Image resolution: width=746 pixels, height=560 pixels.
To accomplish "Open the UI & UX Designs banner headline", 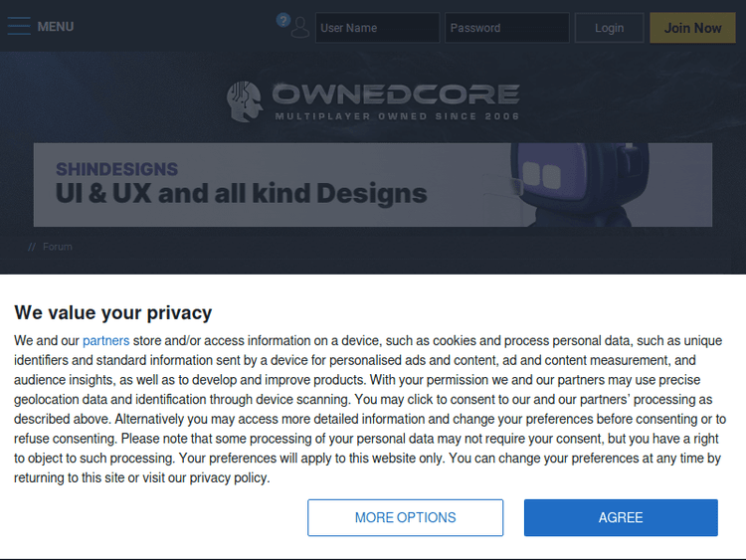I will pos(241,193).
